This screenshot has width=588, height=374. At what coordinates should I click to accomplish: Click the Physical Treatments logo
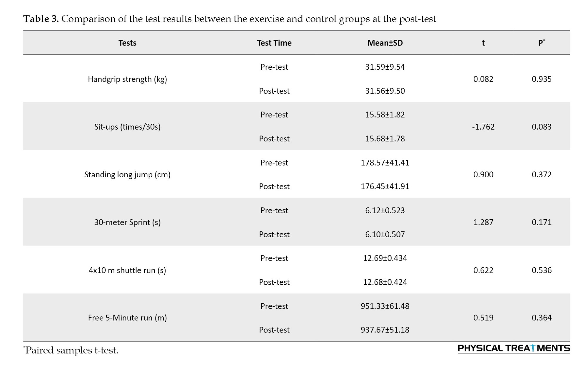(x=513, y=348)
